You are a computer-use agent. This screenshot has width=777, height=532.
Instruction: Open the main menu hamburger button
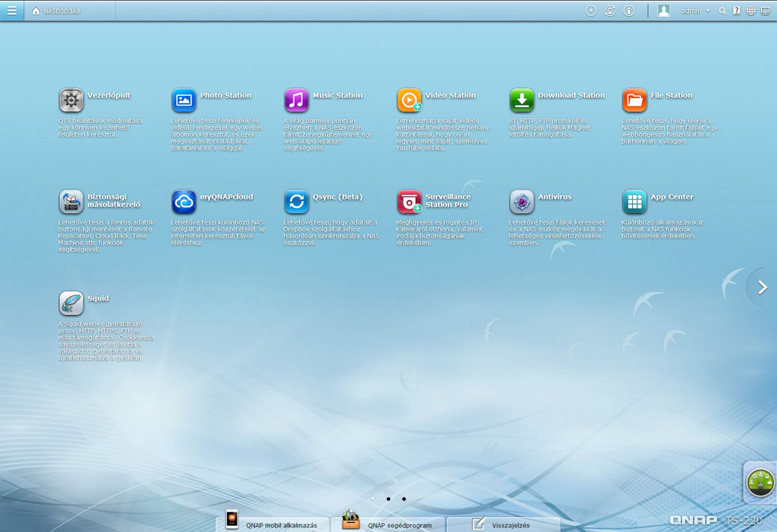click(x=11, y=11)
